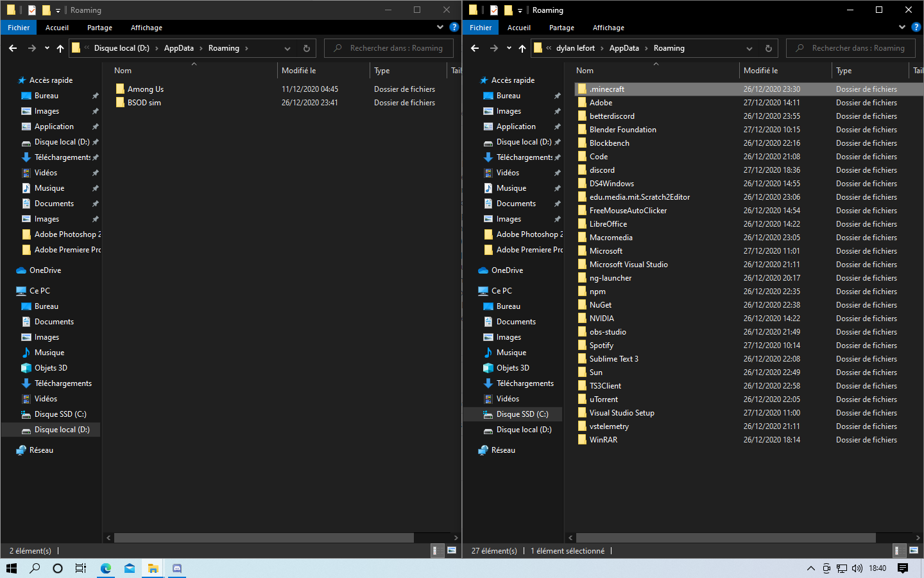Open address history dropdown in right window
The height and width of the screenshot is (578, 924).
(x=749, y=48)
